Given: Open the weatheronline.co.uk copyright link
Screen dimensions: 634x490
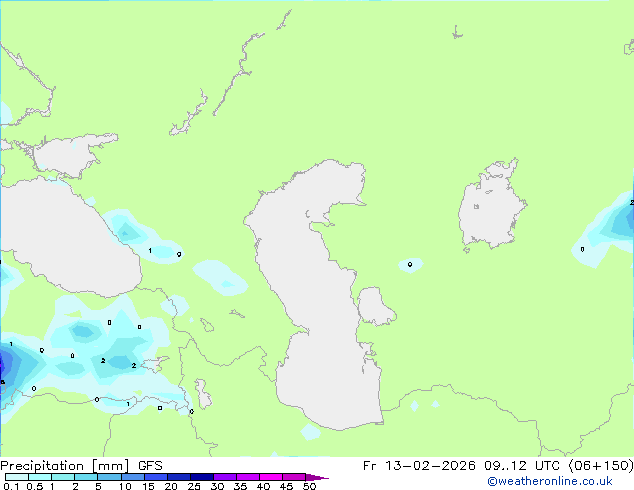Looking at the screenshot, I should [549, 481].
